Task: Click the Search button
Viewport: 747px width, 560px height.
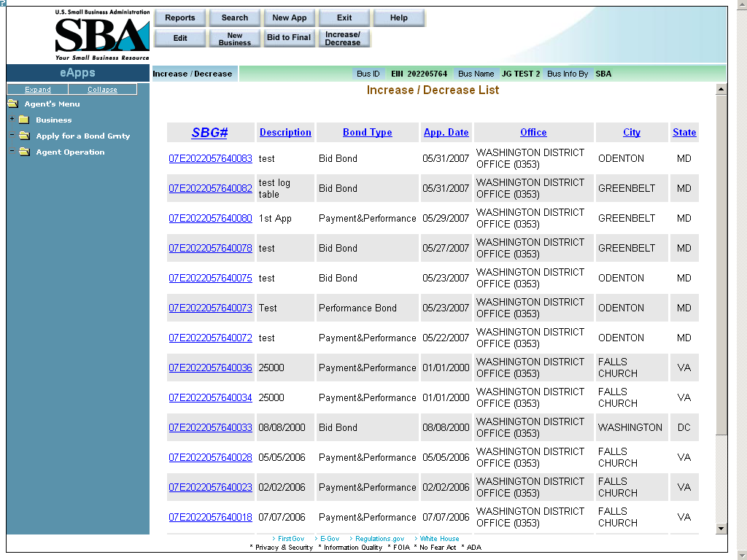Action: pos(235,17)
